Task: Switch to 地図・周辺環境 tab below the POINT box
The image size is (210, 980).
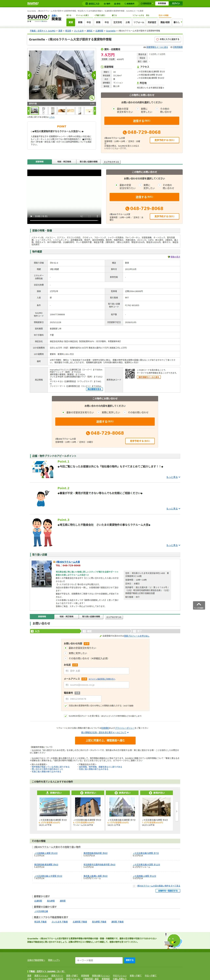Action: 64,162
